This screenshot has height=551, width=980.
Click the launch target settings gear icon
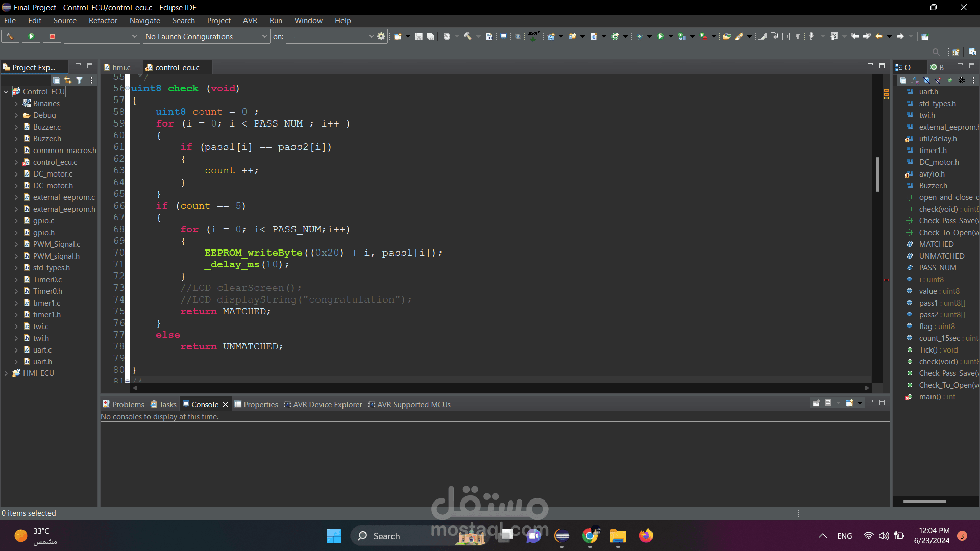pos(381,36)
